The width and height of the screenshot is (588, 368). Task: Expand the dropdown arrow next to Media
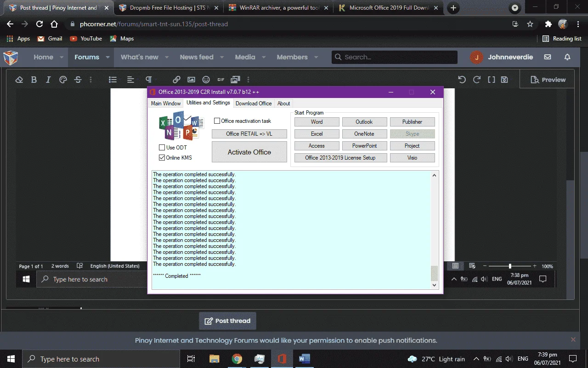(x=264, y=57)
